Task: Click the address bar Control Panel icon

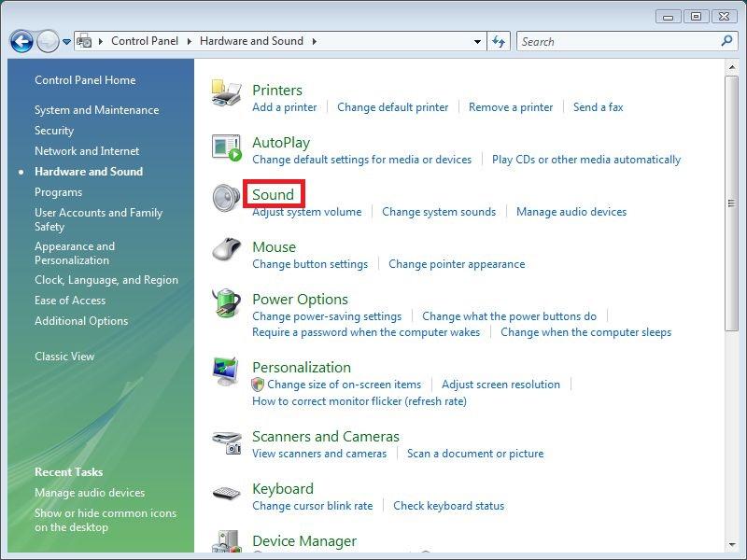Action: [x=84, y=41]
